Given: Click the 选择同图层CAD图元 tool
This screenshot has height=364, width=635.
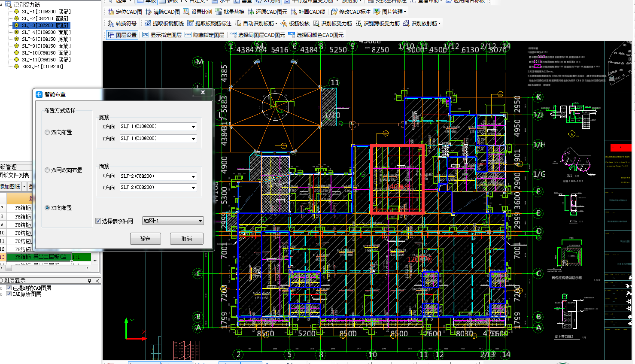Looking at the screenshot, I should pos(257,35).
